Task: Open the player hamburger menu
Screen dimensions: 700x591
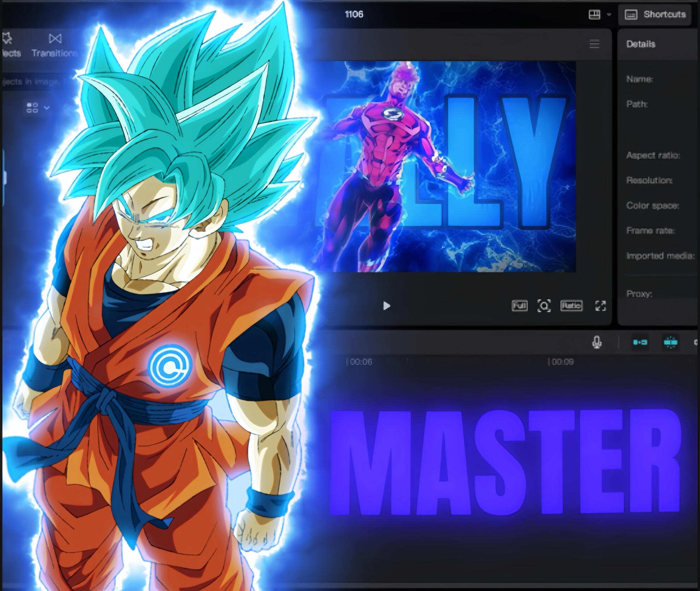Action: 594,44
